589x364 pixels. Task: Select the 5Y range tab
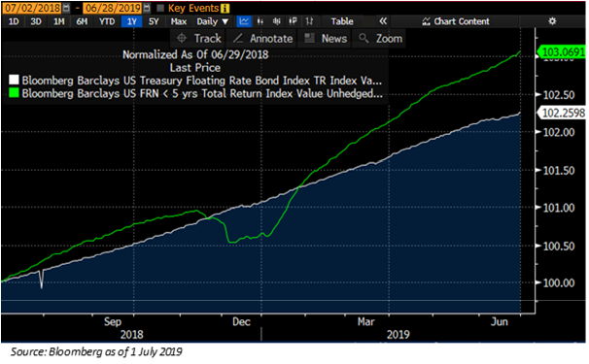click(x=154, y=21)
